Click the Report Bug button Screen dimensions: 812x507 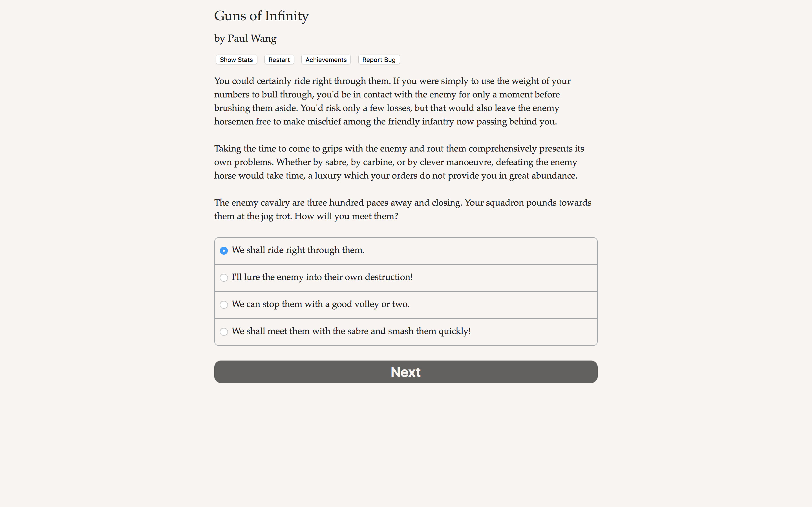(379, 60)
